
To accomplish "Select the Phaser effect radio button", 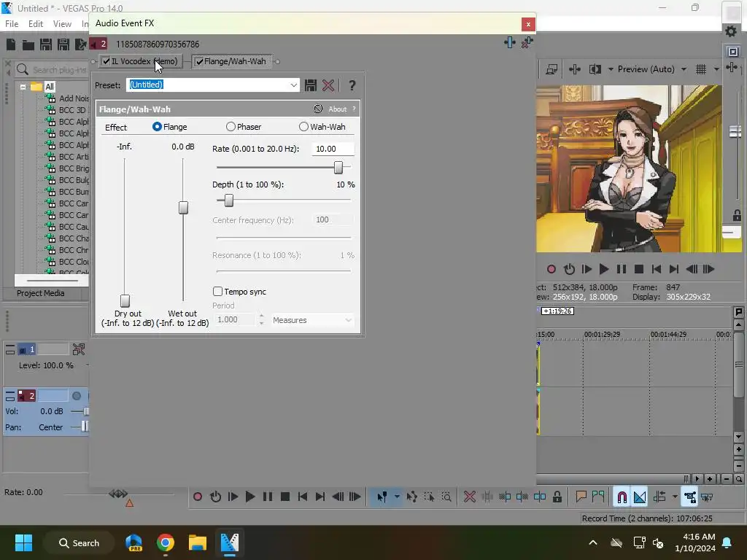I will click(x=231, y=127).
